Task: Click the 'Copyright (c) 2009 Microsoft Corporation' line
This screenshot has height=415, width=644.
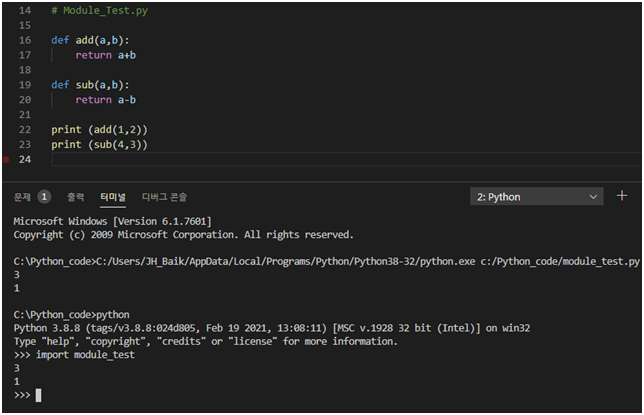Action: coord(183,235)
